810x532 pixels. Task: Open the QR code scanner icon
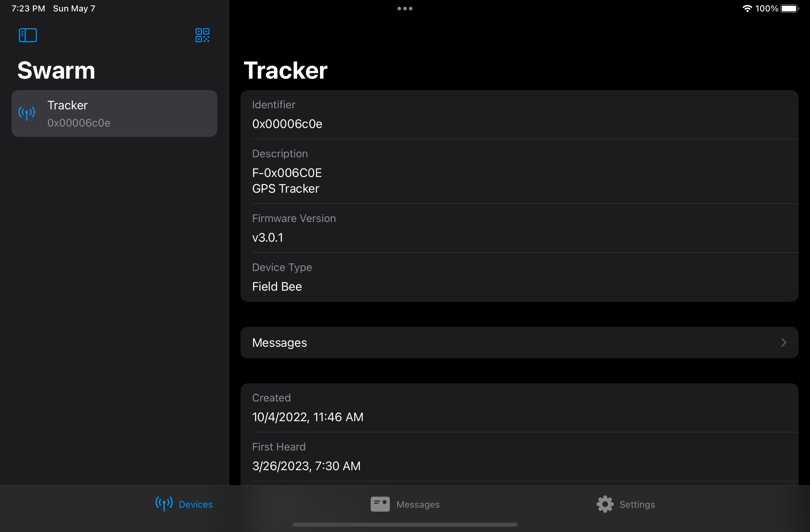click(202, 35)
